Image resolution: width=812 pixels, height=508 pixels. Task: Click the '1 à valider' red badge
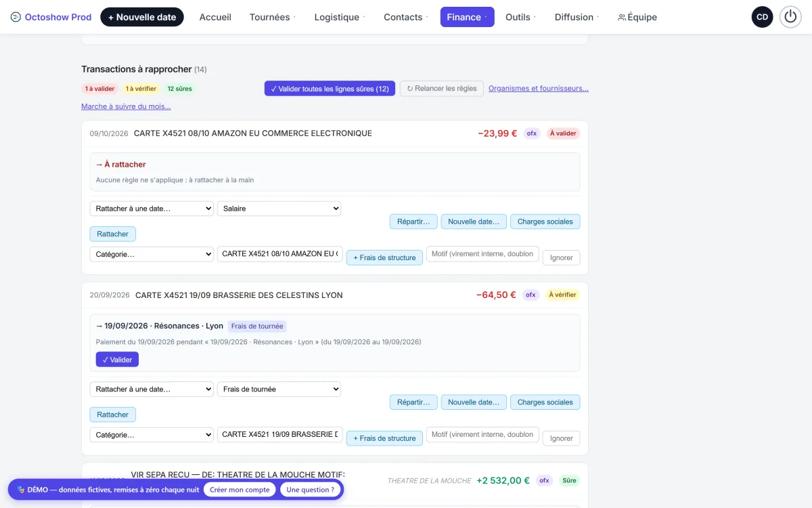[x=100, y=89]
